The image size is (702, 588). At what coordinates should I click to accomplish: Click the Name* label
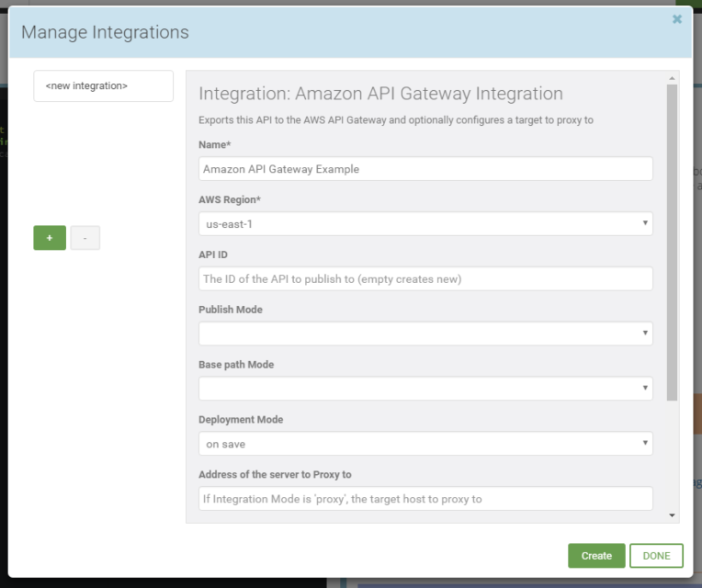click(215, 144)
